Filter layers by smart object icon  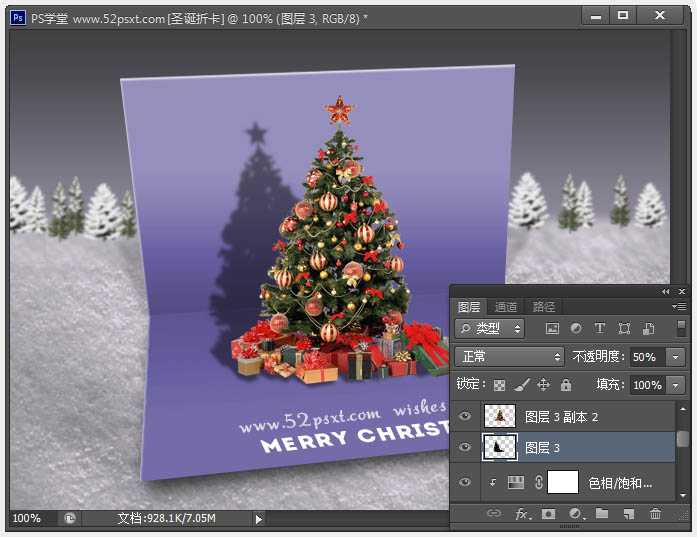click(649, 329)
